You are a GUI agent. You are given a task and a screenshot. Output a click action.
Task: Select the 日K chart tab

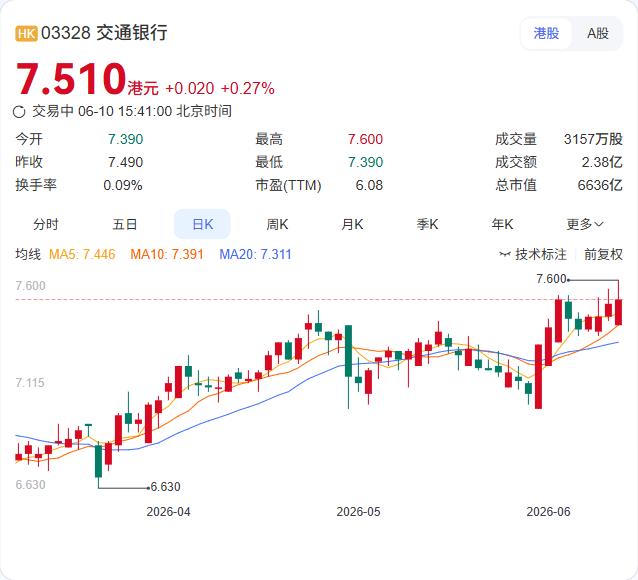(x=202, y=224)
